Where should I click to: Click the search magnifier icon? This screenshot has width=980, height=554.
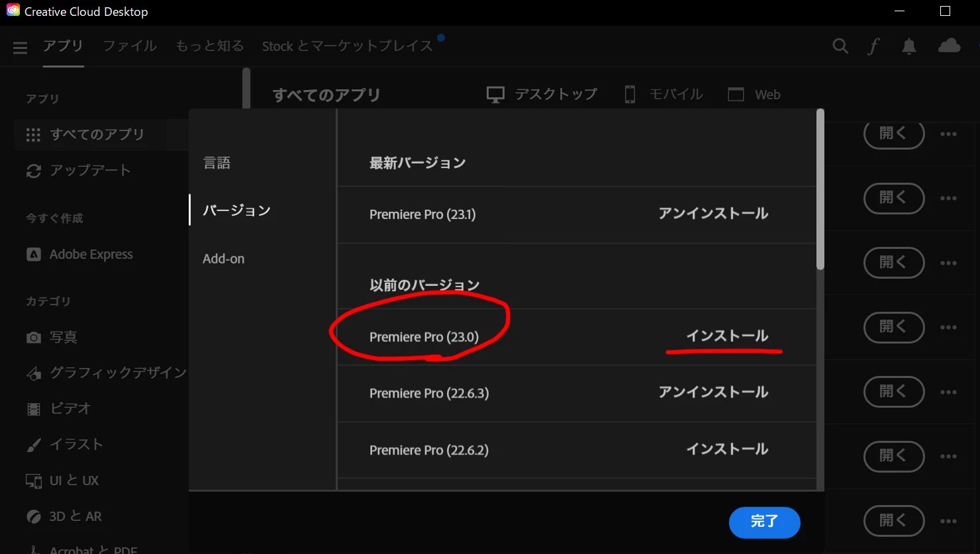point(840,46)
